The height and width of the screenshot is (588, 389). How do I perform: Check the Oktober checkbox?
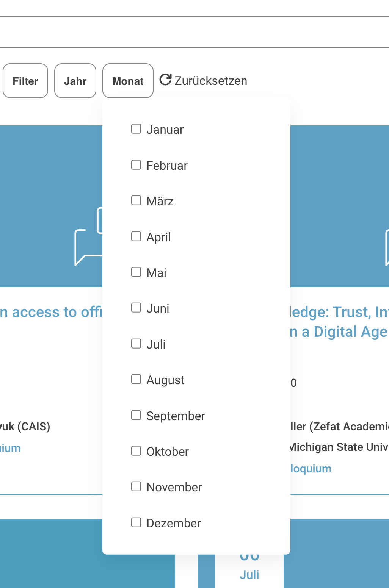pos(136,451)
